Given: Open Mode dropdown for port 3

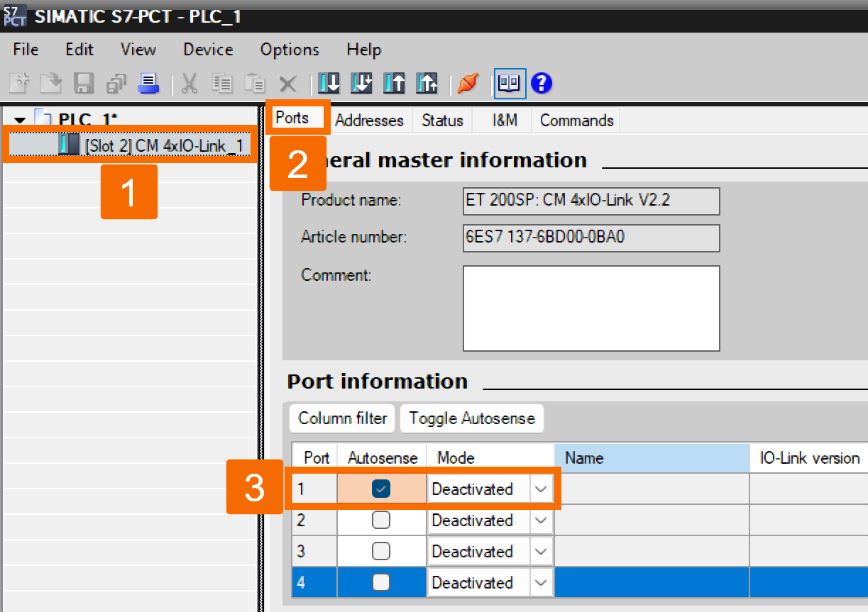Looking at the screenshot, I should pos(542,551).
